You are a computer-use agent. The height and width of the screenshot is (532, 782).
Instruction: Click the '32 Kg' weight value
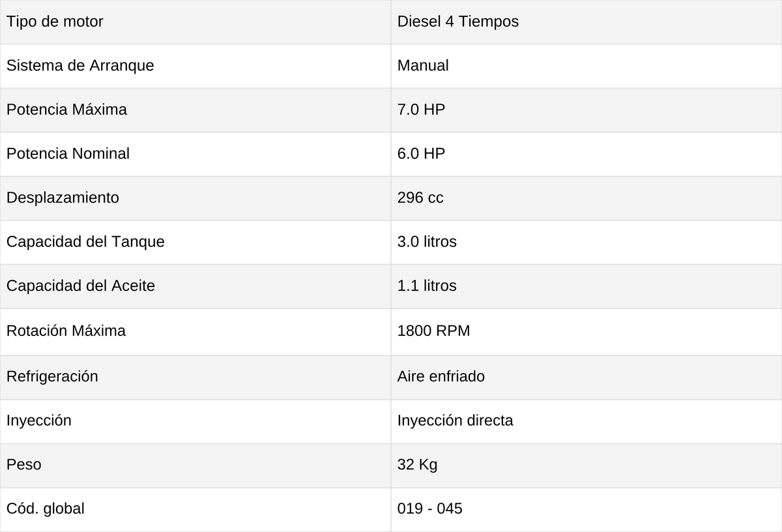(x=418, y=465)
